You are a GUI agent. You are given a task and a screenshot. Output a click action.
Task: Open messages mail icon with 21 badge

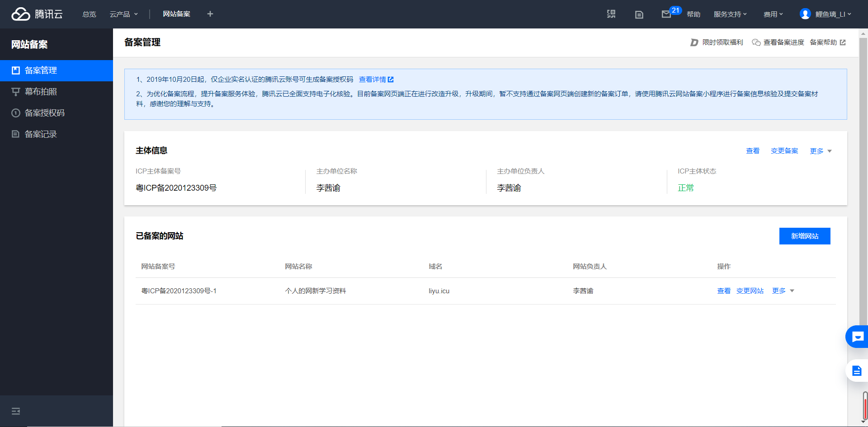[666, 14]
